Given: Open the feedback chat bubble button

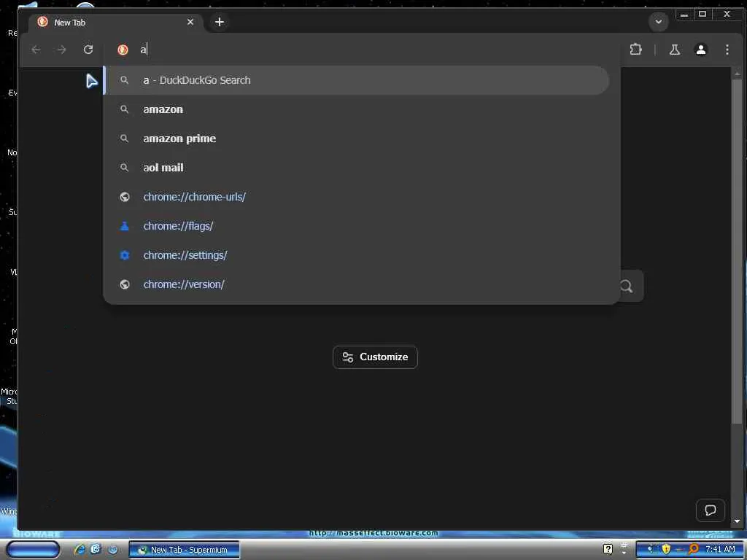Looking at the screenshot, I should (711, 510).
